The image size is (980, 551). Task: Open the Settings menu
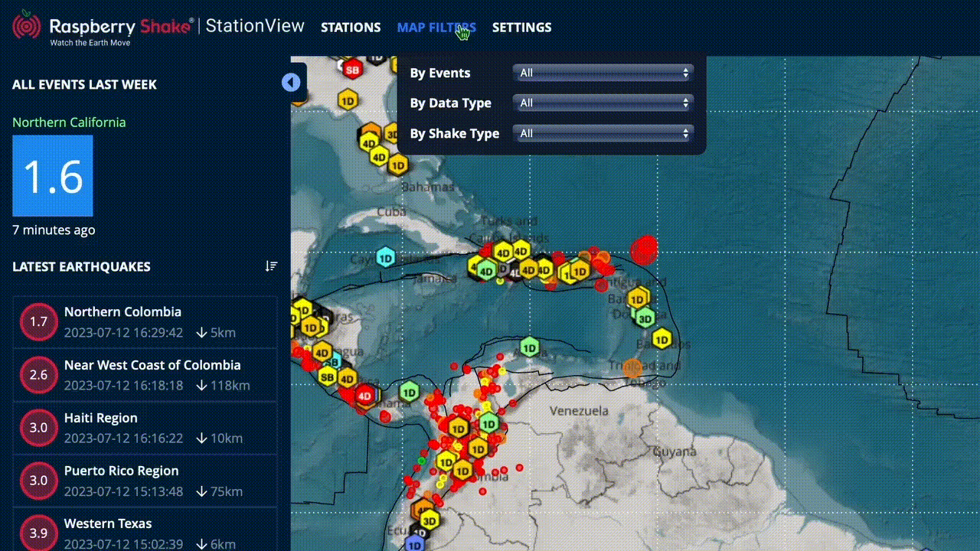click(x=521, y=28)
